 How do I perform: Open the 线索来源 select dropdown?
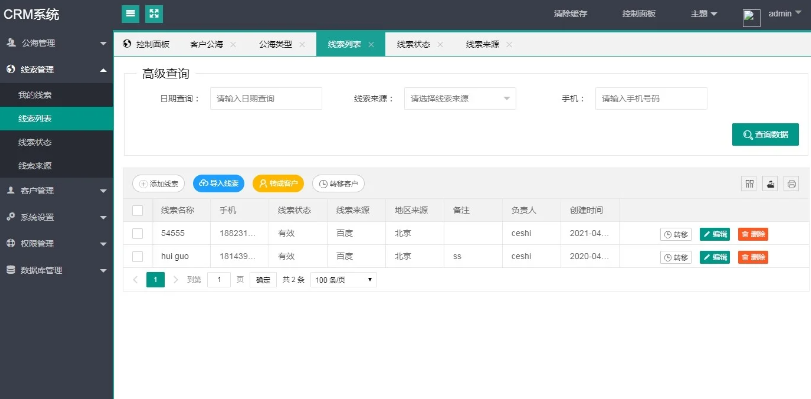[460, 98]
